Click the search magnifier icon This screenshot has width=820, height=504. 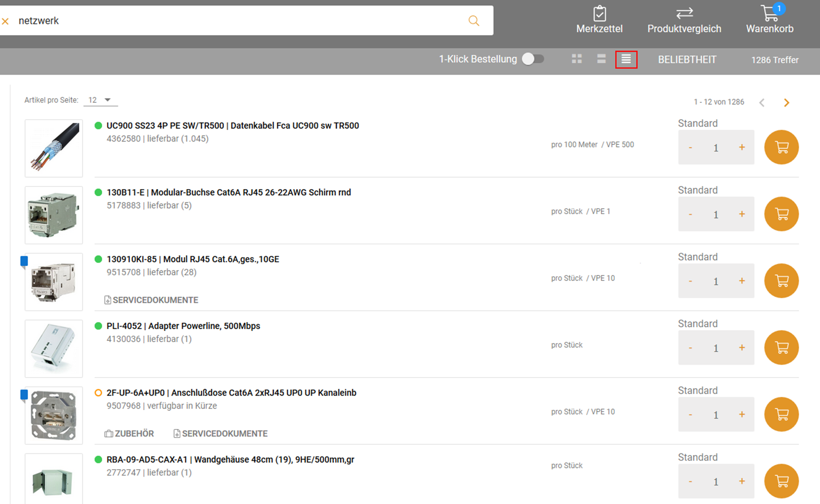474,21
